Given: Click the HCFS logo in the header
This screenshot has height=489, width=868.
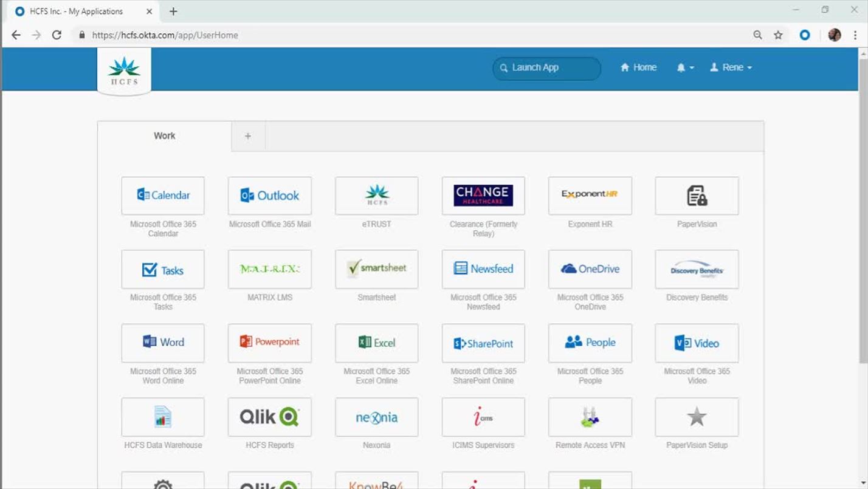Looking at the screenshot, I should tap(124, 71).
